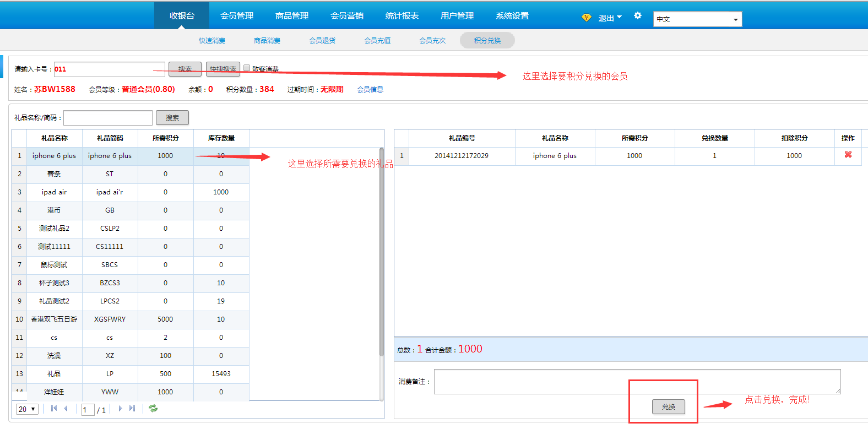Go to next page of gift list
Image resolution: width=868 pixels, height=445 pixels.
(120, 409)
